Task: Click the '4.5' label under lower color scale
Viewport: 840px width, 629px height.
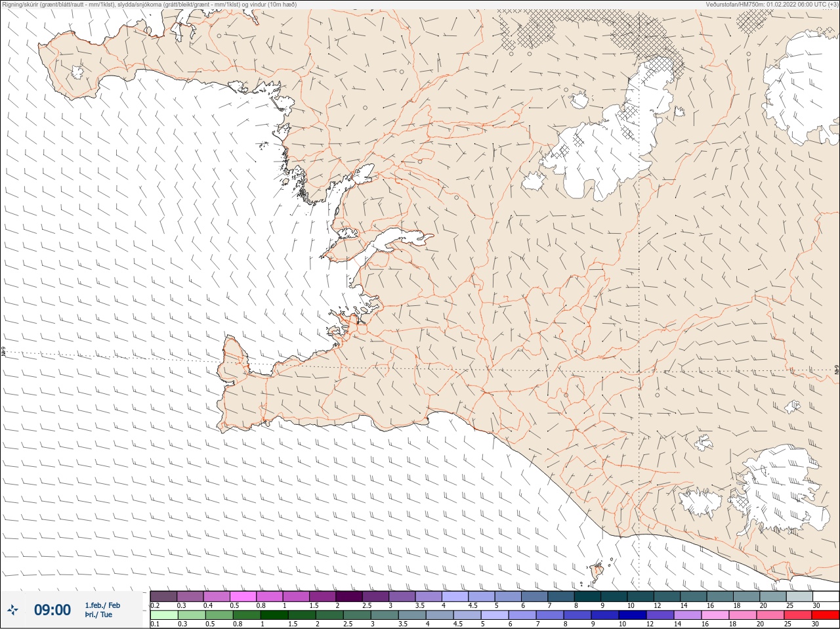Action: (459, 624)
